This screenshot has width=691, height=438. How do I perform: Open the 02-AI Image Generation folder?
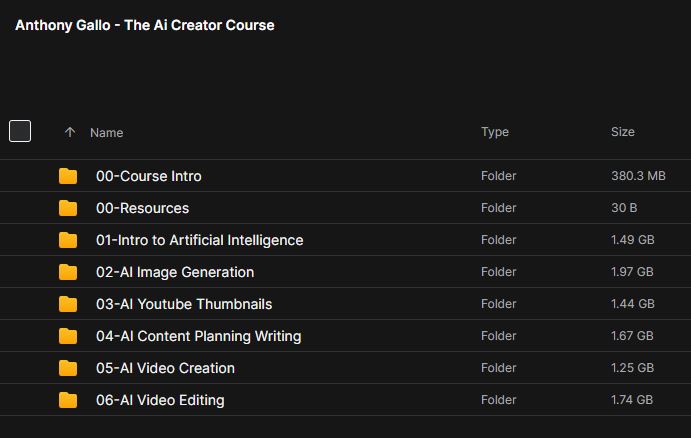(x=175, y=272)
